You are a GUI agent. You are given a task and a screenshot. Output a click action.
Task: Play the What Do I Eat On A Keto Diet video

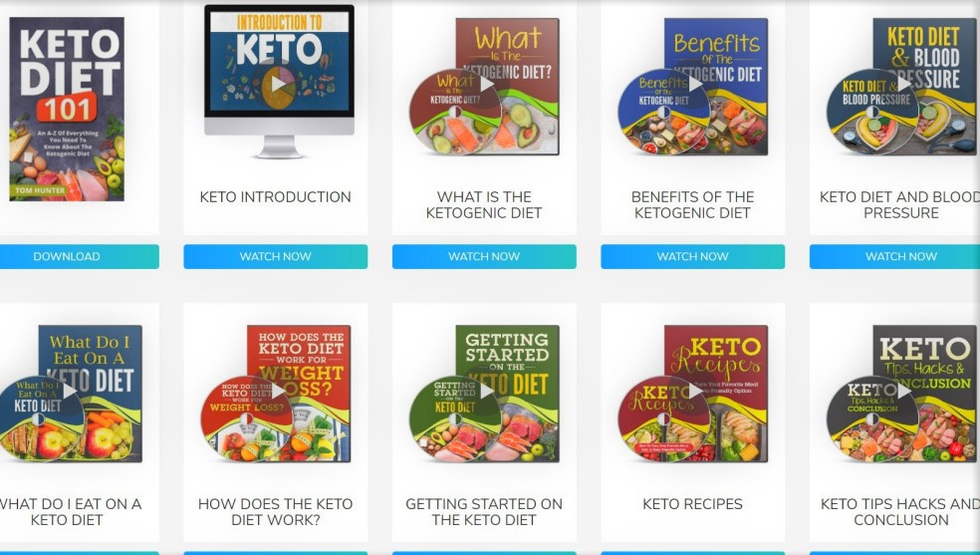point(70,391)
